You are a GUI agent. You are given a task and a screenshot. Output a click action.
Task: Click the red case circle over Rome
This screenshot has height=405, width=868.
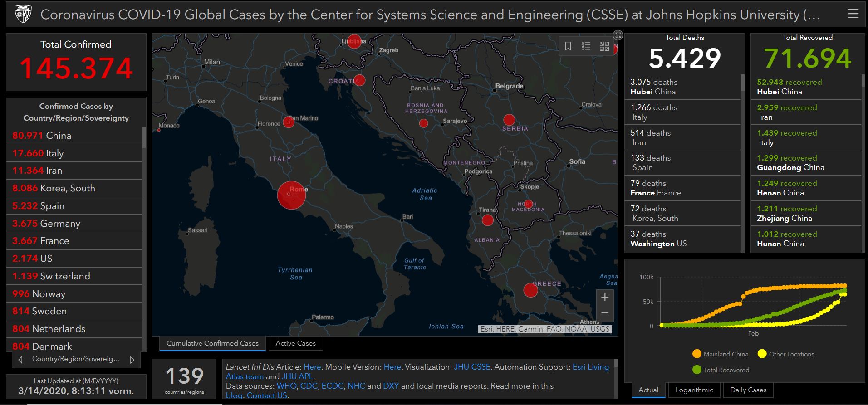click(x=291, y=195)
